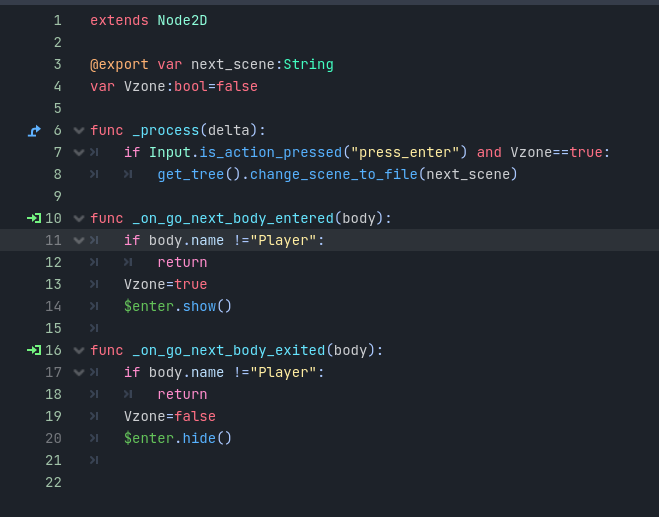This screenshot has width=659, height=517.
Task: Click line number 1 in the gutter
Action: [x=58, y=21]
